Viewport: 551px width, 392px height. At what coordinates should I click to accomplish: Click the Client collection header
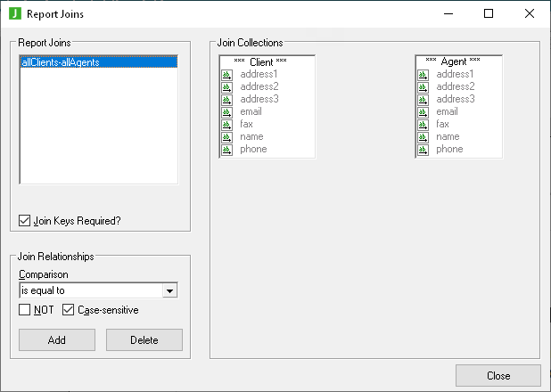(x=267, y=61)
